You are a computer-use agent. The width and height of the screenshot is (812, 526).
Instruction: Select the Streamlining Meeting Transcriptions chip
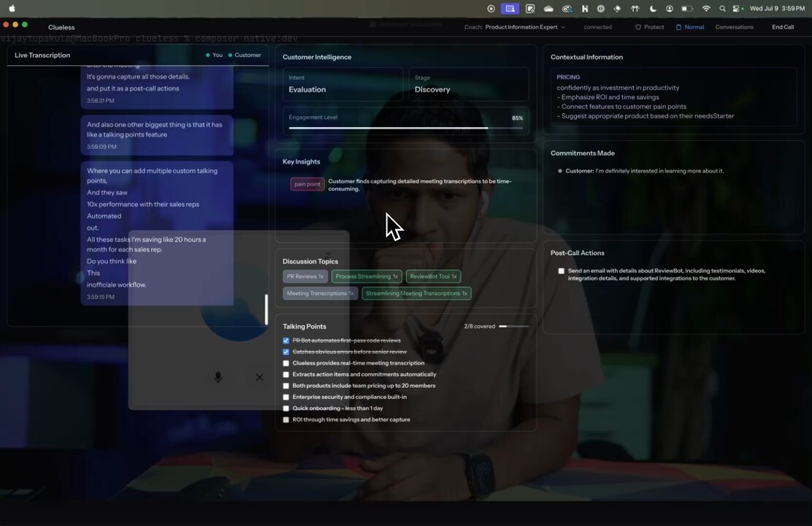tap(416, 293)
